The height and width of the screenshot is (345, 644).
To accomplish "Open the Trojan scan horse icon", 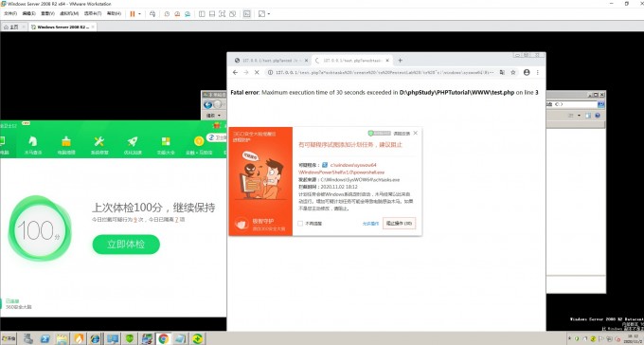I will pos(33,141).
